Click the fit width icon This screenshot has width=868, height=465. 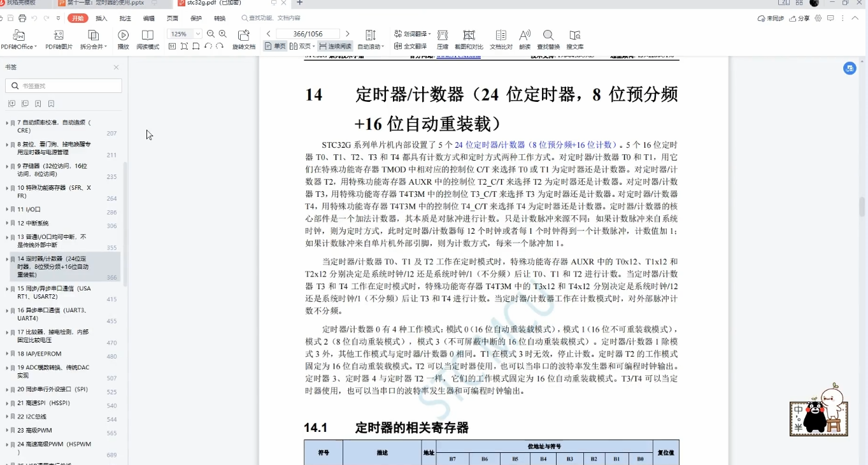coord(196,46)
